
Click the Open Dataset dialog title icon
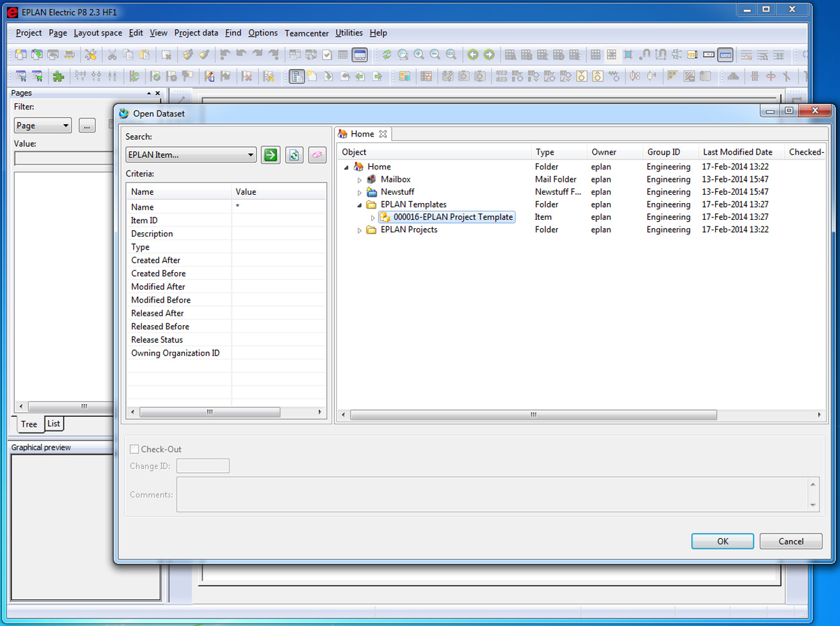124,113
